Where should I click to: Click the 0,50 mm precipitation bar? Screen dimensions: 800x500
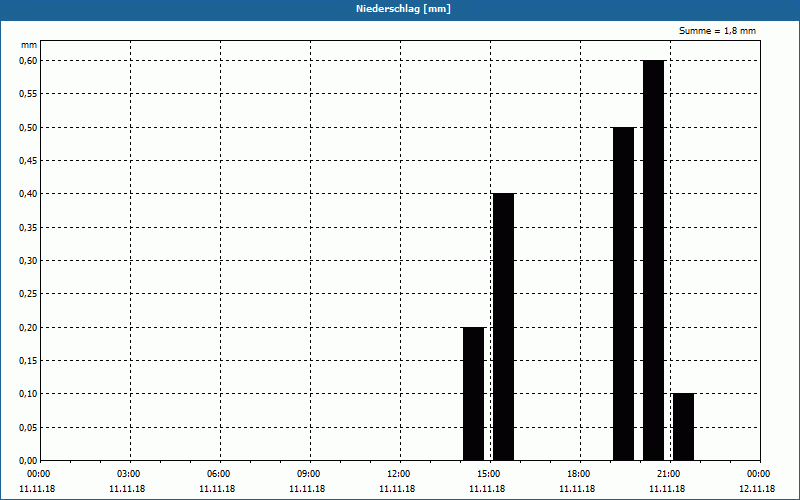click(x=623, y=294)
